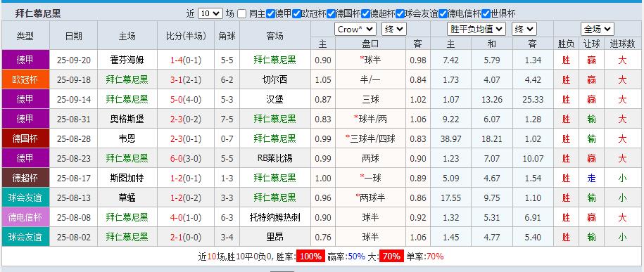Image resolution: width=644 pixels, height=272 pixels.
Task: Open the 4-0(1-0) score against 托特纳姆热刺
Action: click(x=186, y=218)
